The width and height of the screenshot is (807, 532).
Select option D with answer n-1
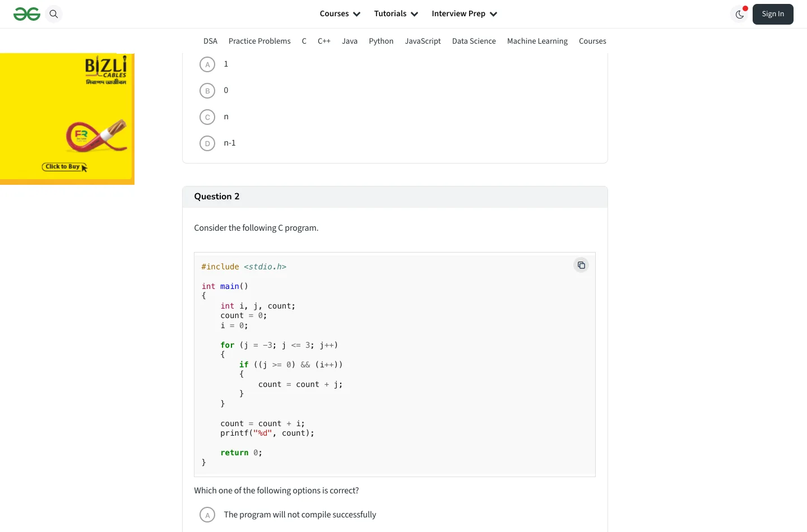(207, 143)
